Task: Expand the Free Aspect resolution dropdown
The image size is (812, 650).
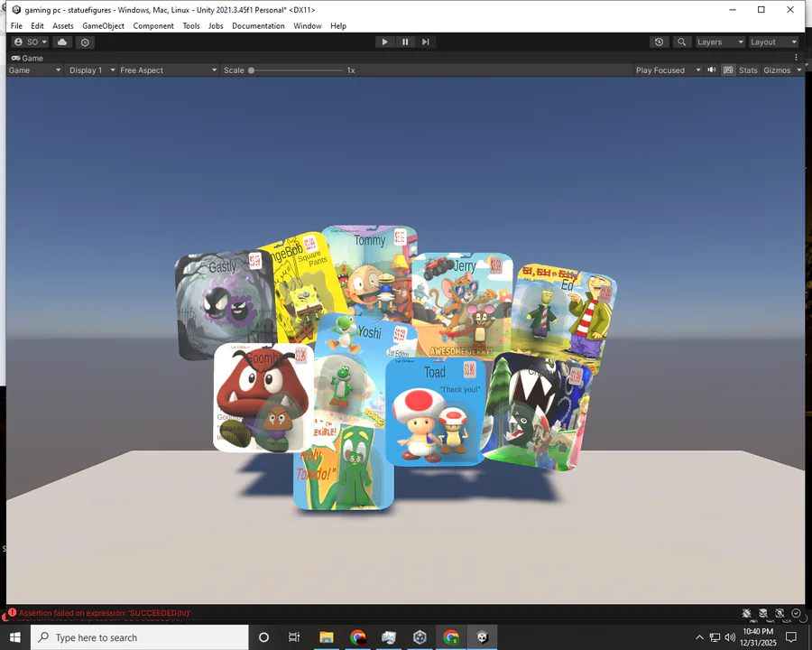Action: tap(169, 70)
